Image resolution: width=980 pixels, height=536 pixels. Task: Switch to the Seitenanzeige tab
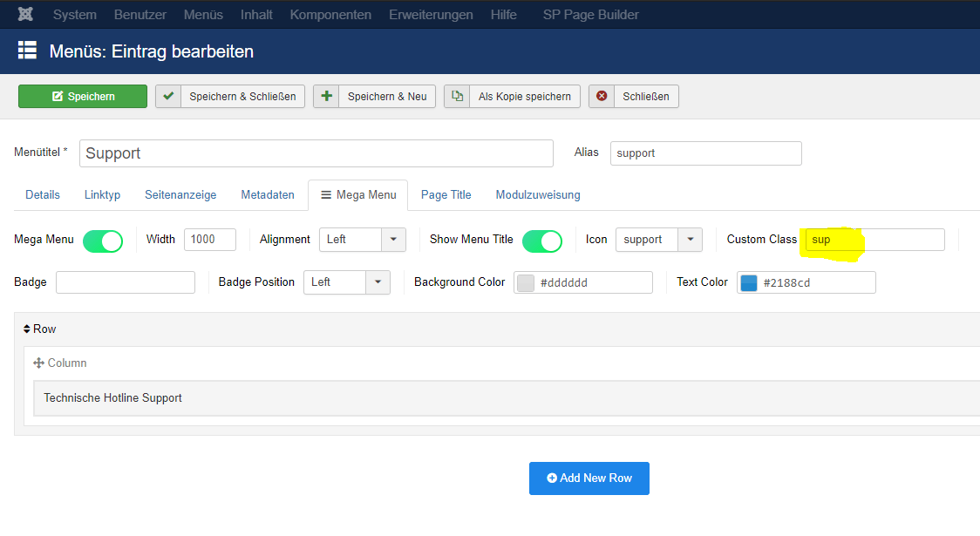coord(180,194)
